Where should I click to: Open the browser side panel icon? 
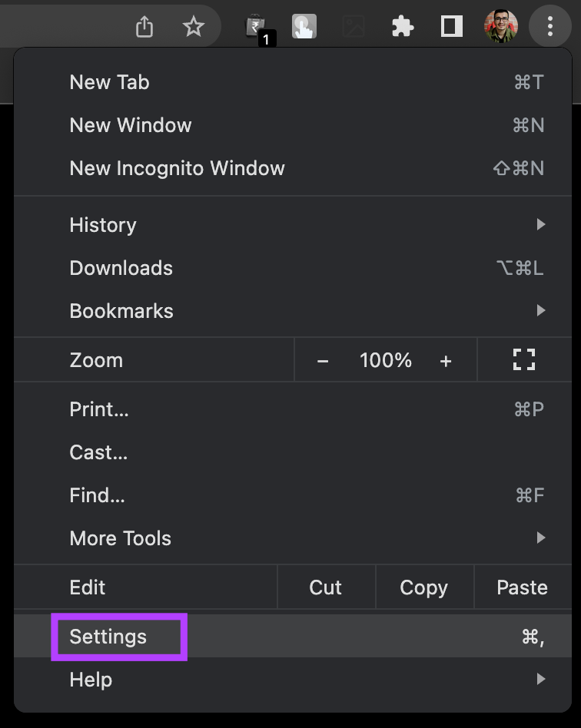coord(451,25)
